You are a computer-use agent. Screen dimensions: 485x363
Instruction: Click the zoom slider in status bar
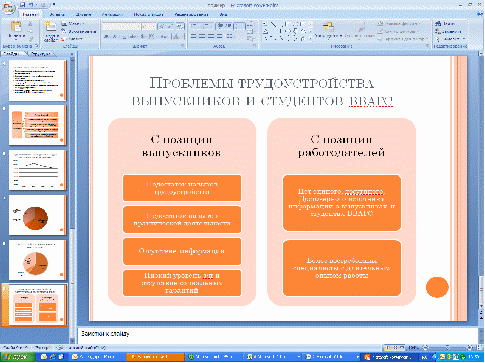[448, 348]
